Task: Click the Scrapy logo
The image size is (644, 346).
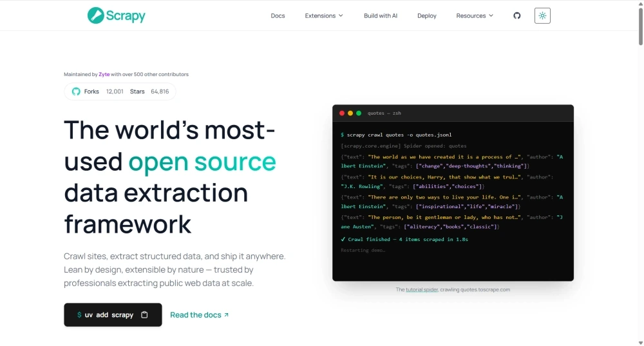Action: (116, 15)
